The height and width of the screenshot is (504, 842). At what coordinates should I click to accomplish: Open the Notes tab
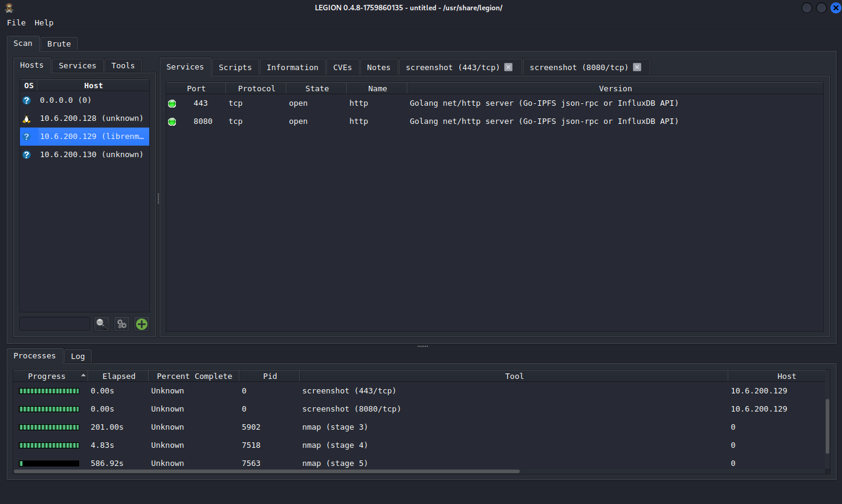pyautogui.click(x=379, y=67)
